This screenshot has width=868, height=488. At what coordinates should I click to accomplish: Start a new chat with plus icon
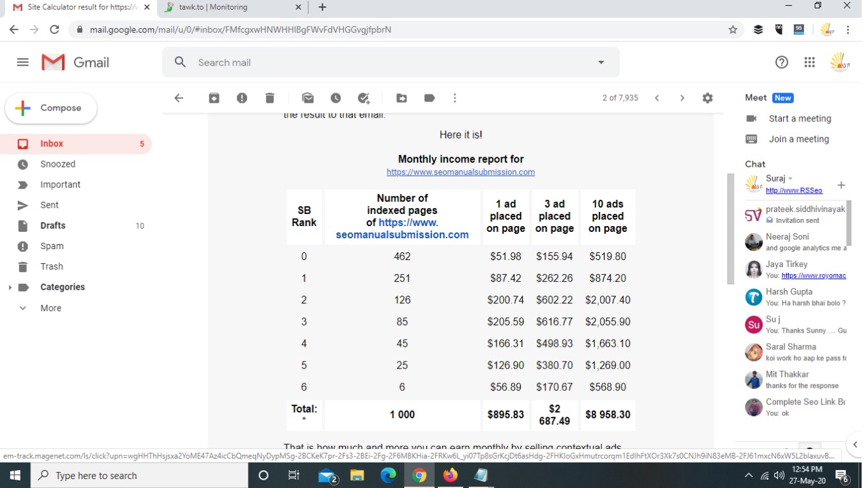point(841,185)
